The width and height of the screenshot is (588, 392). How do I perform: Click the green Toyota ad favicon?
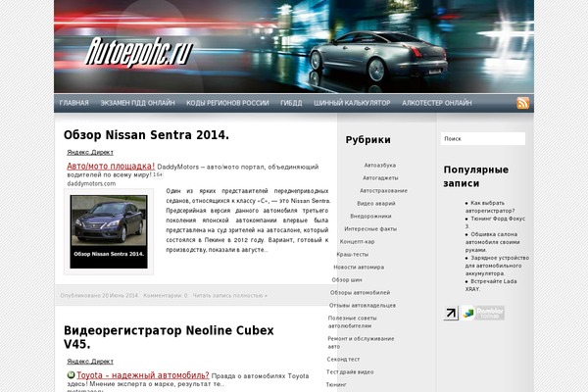tap(71, 374)
